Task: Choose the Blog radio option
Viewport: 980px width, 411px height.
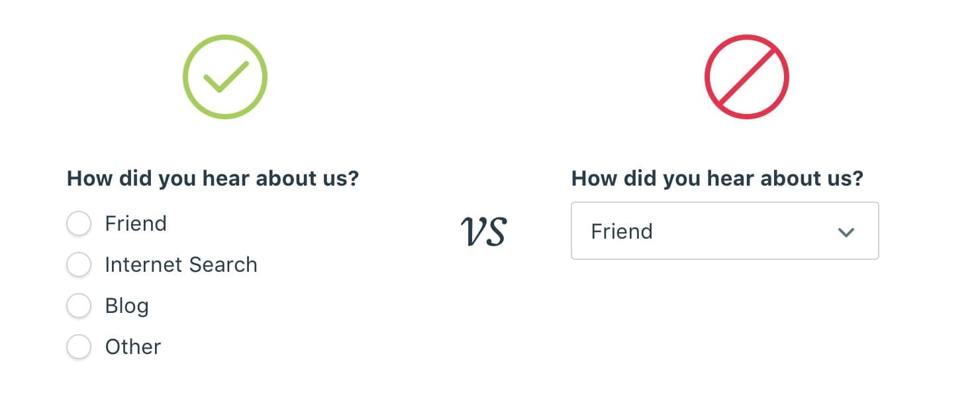Action: click(x=78, y=306)
